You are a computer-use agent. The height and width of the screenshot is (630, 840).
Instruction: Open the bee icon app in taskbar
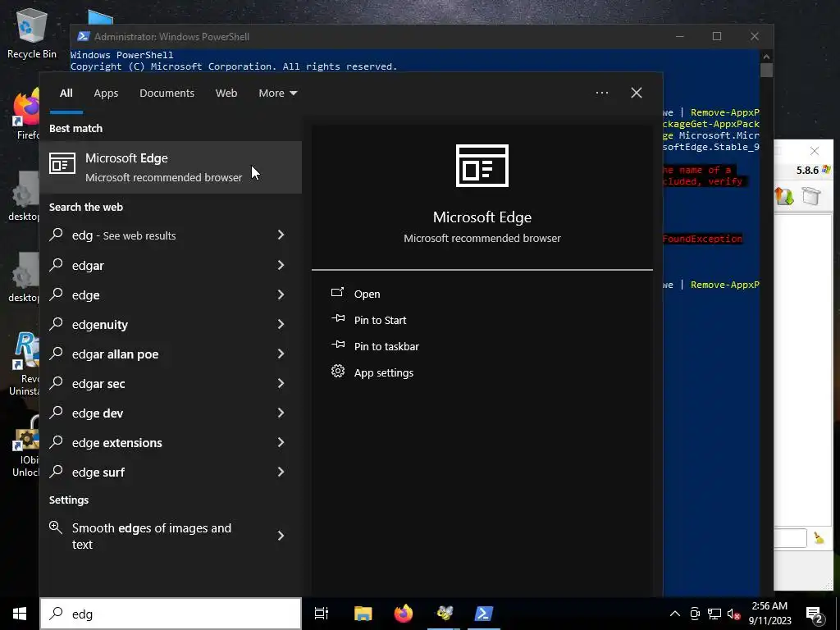(x=444, y=614)
